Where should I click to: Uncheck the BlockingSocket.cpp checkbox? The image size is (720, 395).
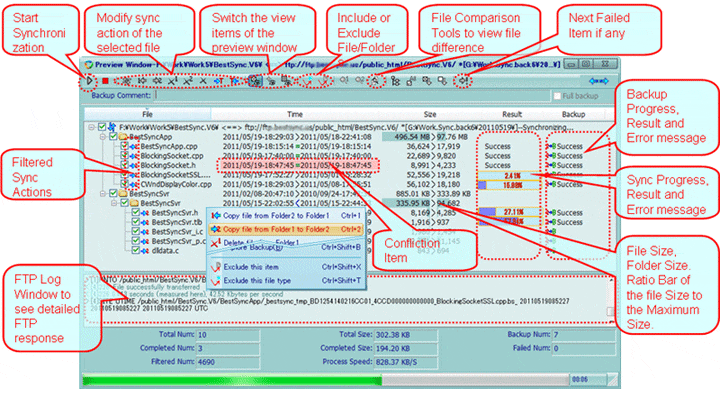124,156
